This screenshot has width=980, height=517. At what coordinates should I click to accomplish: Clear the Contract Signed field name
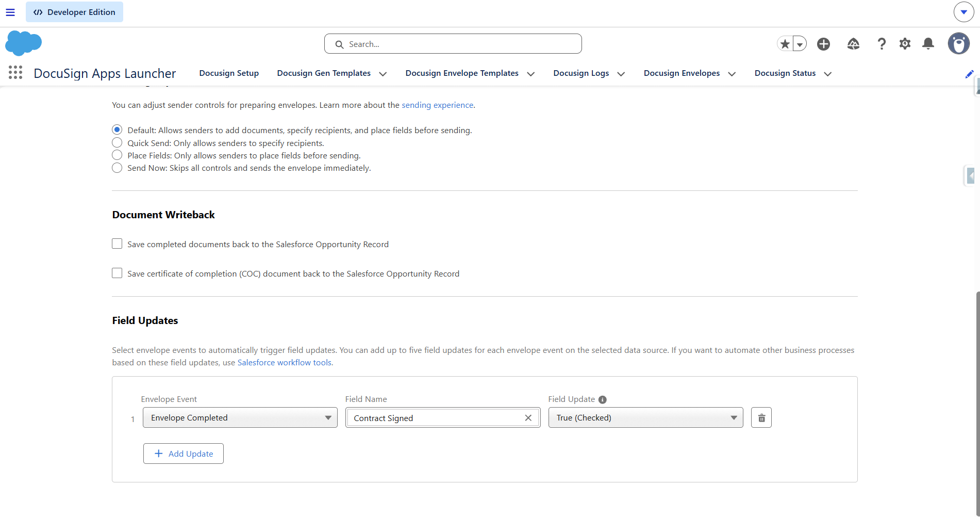[x=528, y=418]
